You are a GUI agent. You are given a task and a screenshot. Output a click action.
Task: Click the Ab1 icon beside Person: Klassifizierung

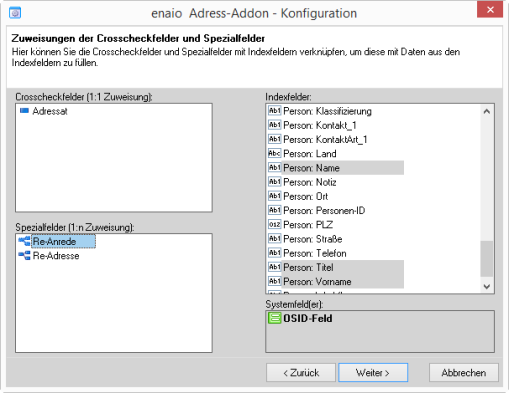[x=275, y=111]
